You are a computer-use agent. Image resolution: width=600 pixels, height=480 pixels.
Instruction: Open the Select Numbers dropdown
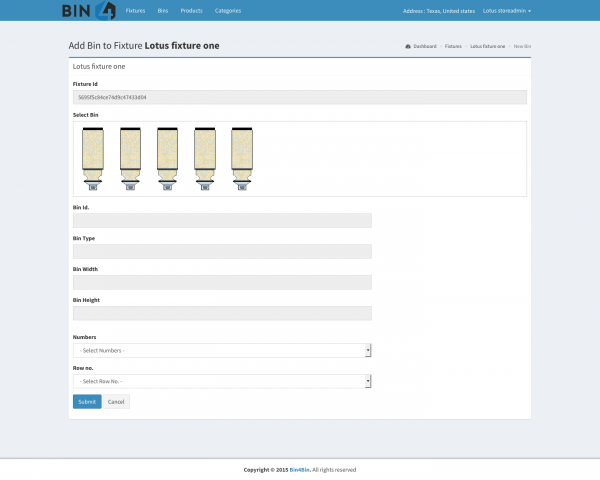(x=221, y=351)
